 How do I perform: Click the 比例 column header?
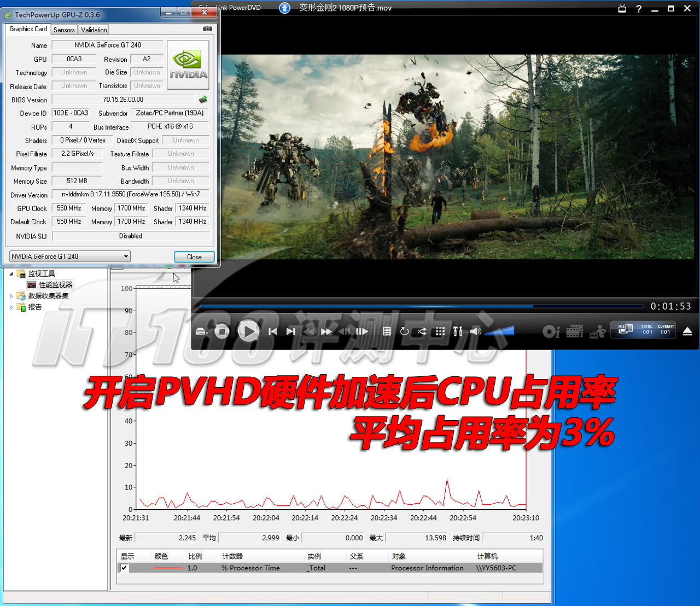pos(202,556)
